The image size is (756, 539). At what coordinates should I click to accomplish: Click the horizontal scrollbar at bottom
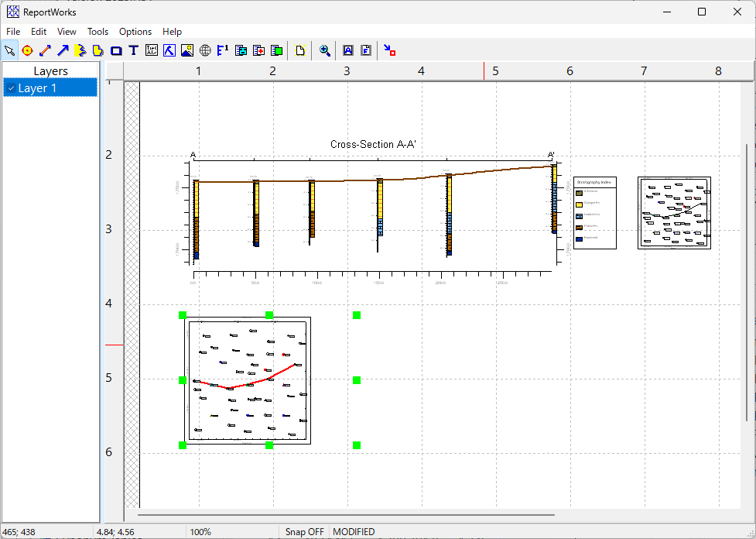pos(346,514)
